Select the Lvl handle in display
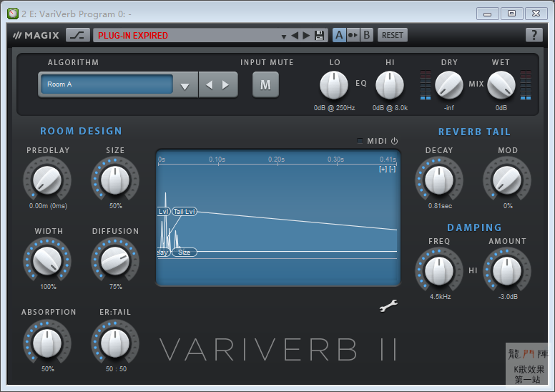Screen dimensions: 555x392 [164, 212]
